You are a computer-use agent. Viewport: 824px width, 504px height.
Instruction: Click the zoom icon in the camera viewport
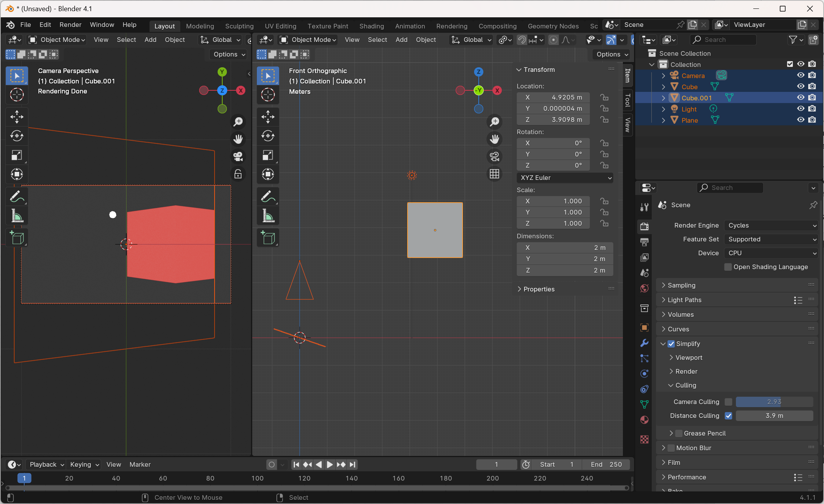click(x=238, y=122)
